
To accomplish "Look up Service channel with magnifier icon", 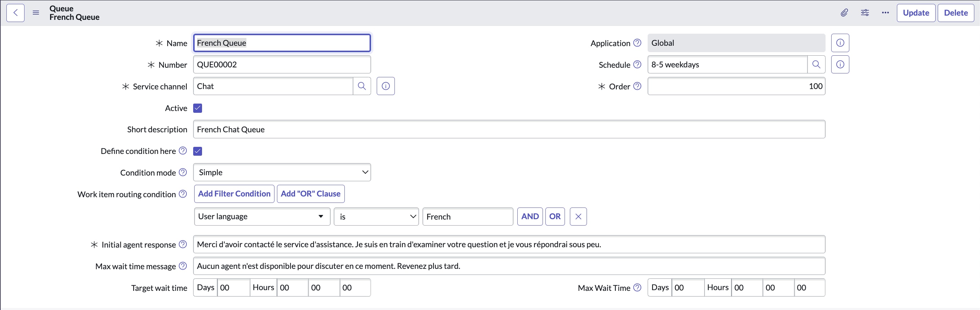I will click(362, 86).
